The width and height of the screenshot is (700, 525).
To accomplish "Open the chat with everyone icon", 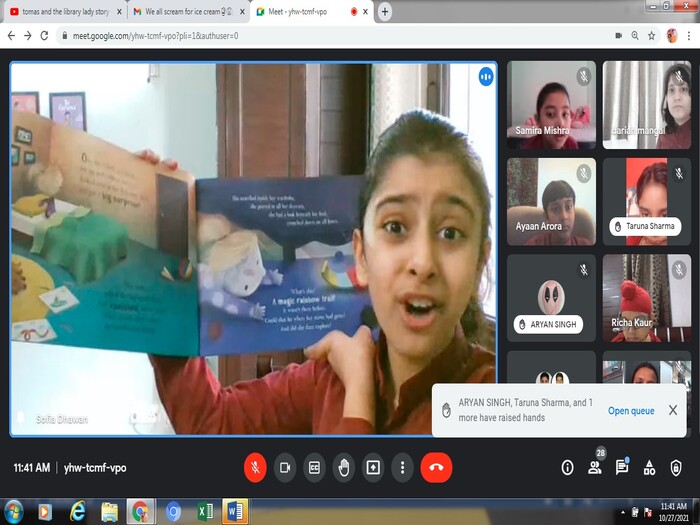I will (622, 467).
